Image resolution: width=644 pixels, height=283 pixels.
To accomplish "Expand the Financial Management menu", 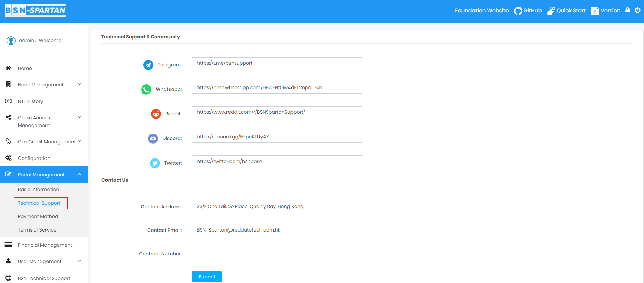I will pos(45,245).
